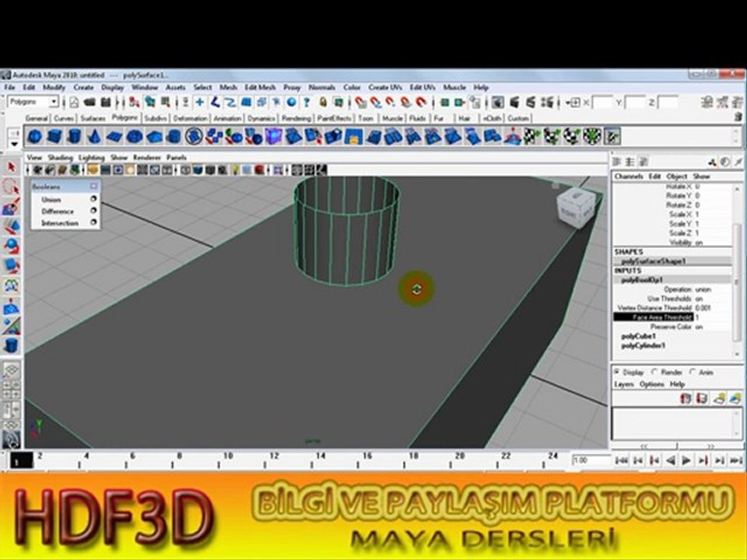Click the X coordinate input field
This screenshot has height=560, width=747.
pyautogui.click(x=601, y=103)
